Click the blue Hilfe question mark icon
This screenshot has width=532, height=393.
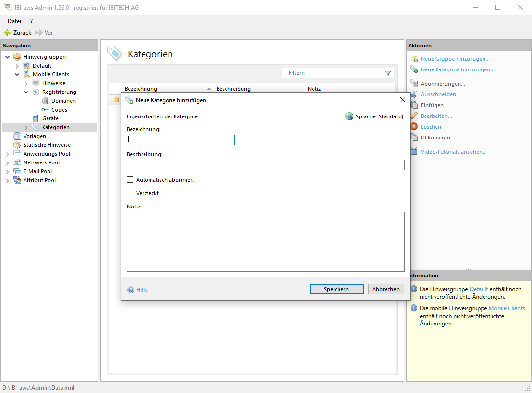tap(131, 290)
